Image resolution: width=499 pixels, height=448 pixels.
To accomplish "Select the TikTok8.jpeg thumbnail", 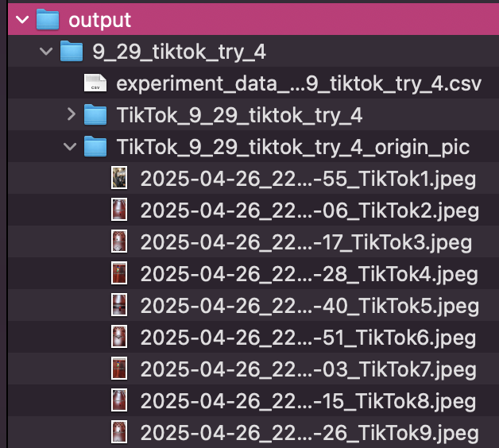I will click(119, 400).
